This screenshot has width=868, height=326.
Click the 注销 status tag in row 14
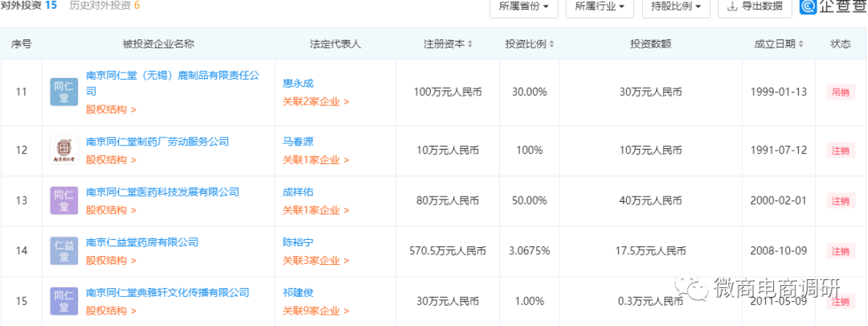[x=841, y=250]
